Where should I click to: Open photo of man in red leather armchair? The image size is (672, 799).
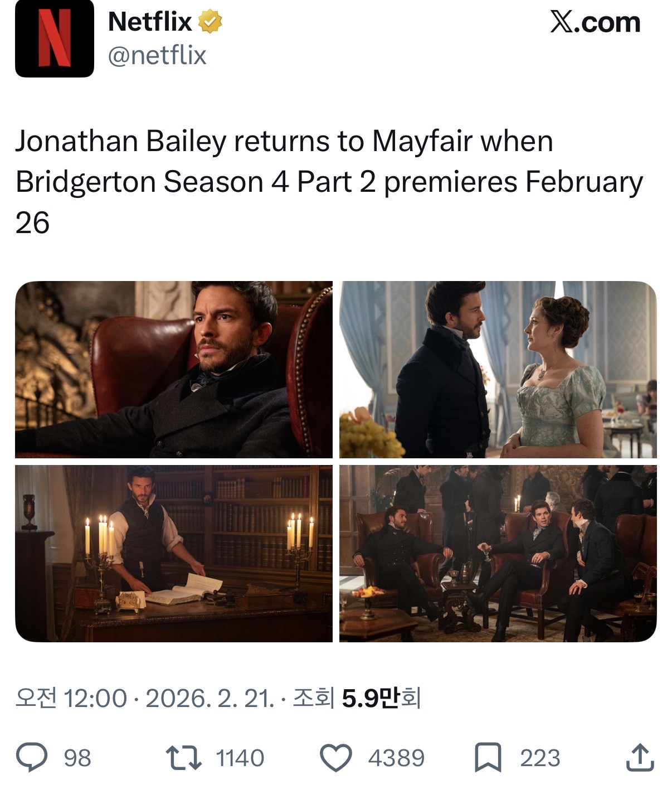[174, 370]
